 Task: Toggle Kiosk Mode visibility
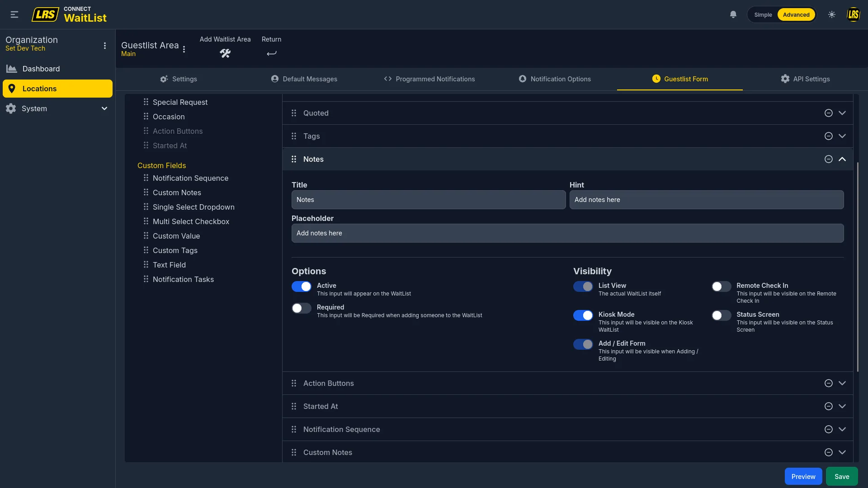coord(583,315)
